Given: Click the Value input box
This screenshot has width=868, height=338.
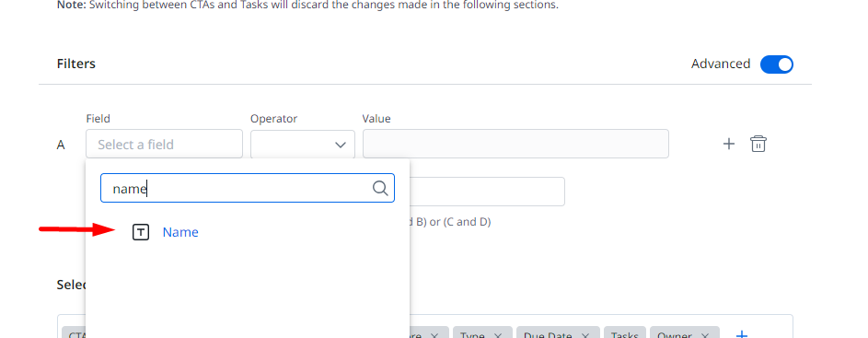Looking at the screenshot, I should click(515, 144).
